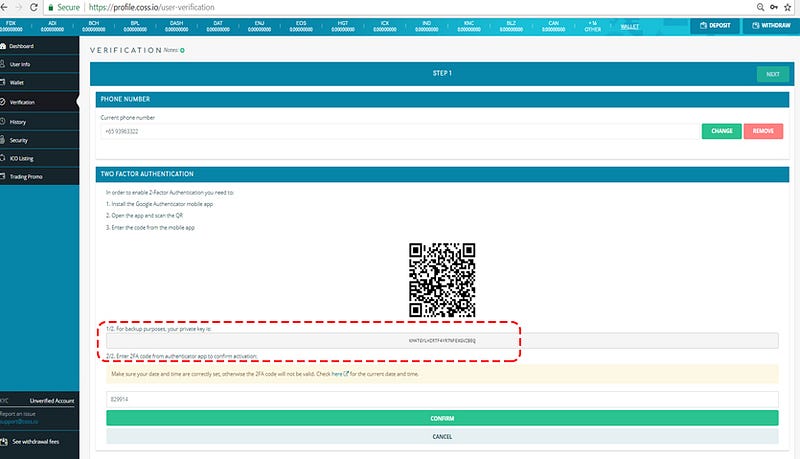Screen dimensions: 800x459
Task: Click the 2FA QR code image
Action: [442, 280]
